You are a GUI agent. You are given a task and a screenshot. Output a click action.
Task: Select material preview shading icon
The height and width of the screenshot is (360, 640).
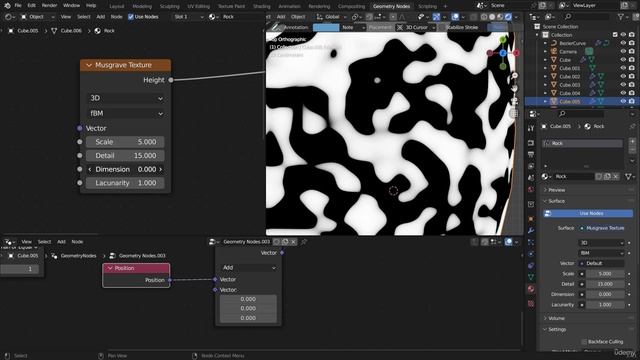(500, 17)
